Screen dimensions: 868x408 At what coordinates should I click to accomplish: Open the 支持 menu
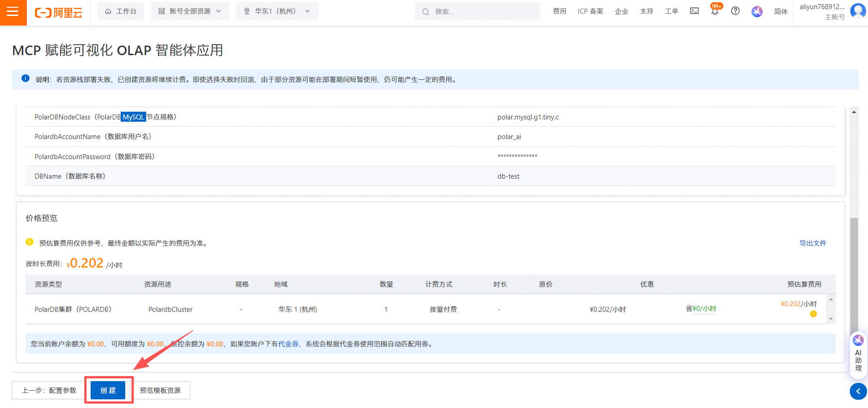(646, 11)
